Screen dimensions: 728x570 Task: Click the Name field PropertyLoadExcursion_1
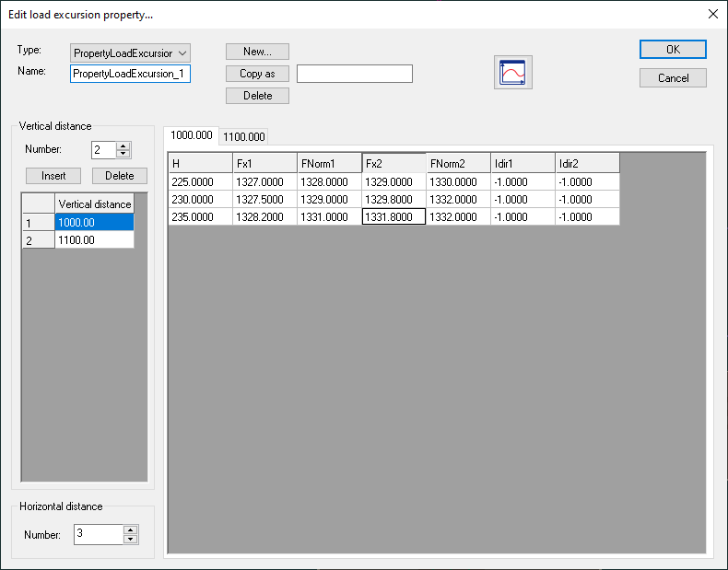[130, 74]
